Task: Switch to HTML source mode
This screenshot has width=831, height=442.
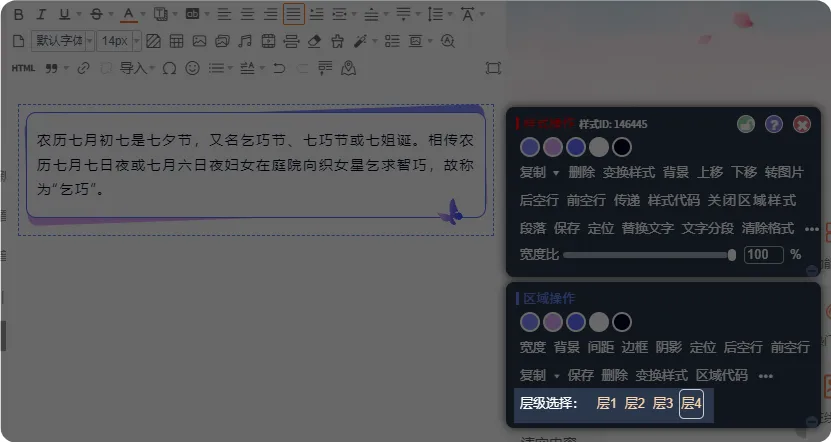Action: click(23, 68)
